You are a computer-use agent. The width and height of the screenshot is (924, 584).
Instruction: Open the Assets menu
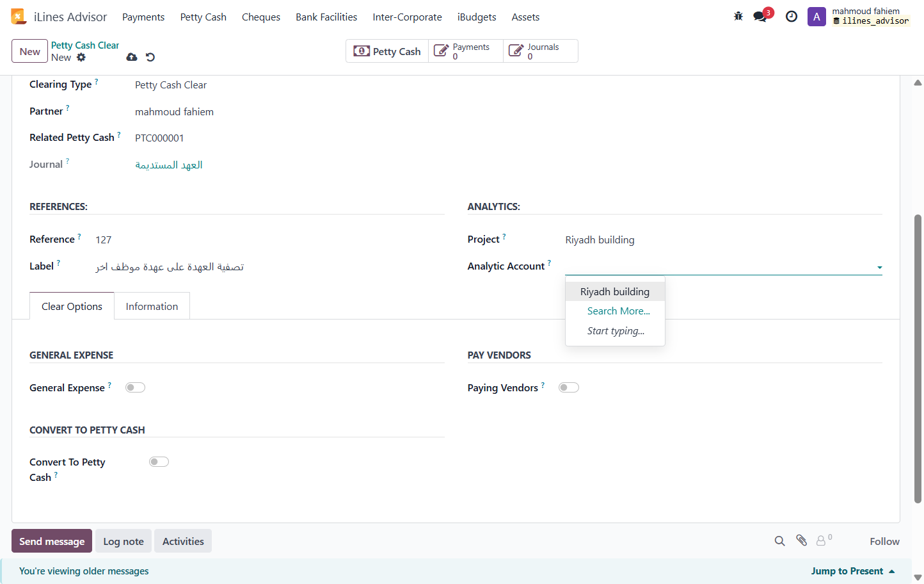(525, 17)
